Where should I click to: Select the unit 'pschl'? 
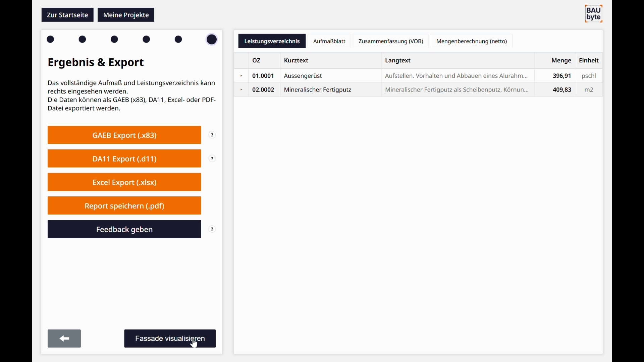click(x=589, y=76)
